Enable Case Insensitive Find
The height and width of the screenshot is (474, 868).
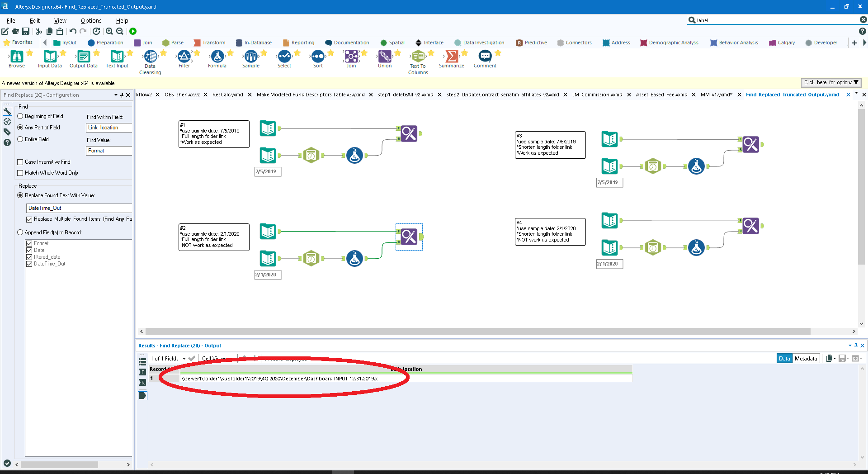pyautogui.click(x=20, y=161)
